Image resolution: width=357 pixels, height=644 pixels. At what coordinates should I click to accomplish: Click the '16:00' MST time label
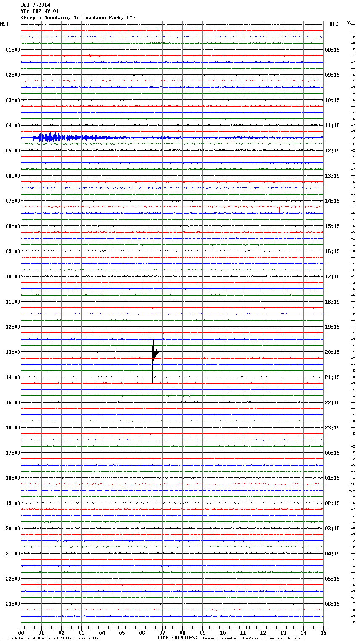tap(13, 428)
